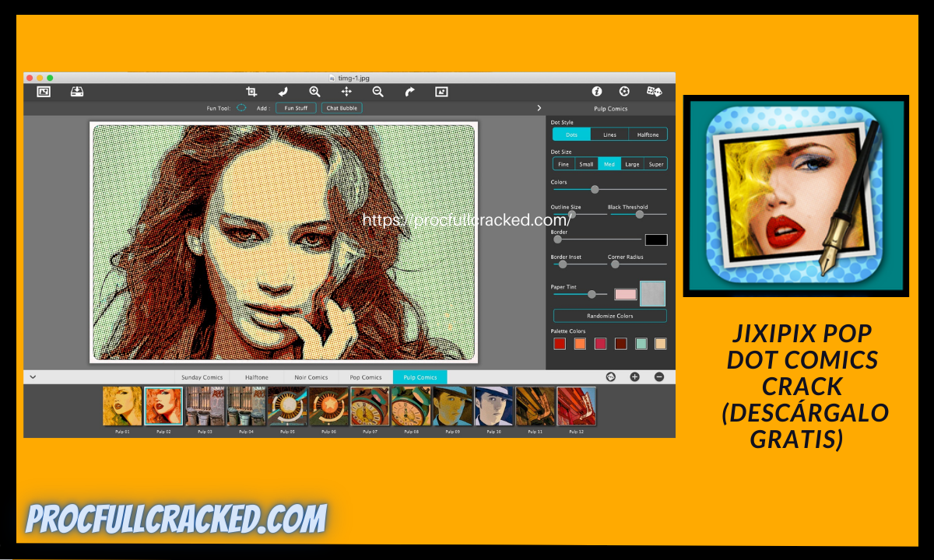Click the help lifebuoy icon
This screenshot has height=560, width=934.
[624, 92]
